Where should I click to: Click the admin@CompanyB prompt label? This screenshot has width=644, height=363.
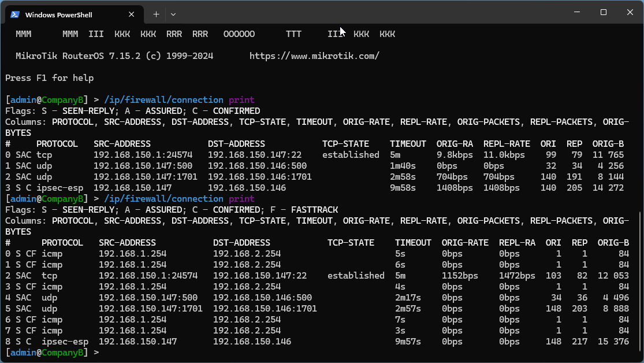tap(46, 99)
